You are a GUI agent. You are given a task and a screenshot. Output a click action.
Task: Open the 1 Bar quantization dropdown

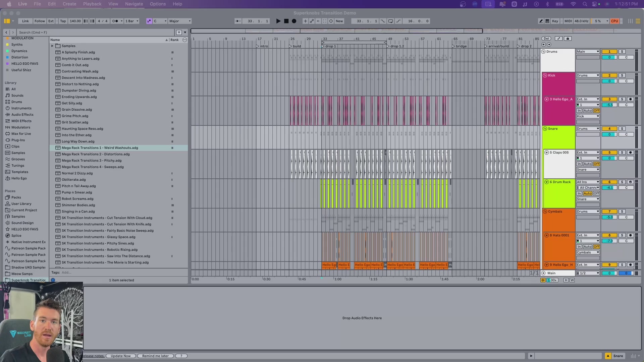(x=131, y=21)
